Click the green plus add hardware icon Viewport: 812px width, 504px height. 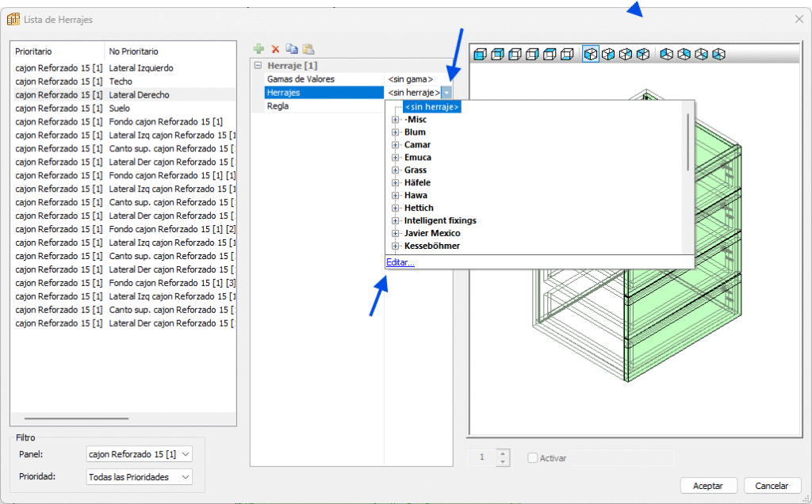[x=259, y=49]
